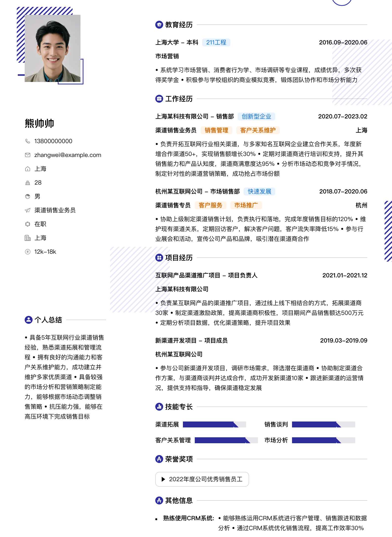Select the 创新型企业 tag
The width and height of the screenshot is (392, 537).
pos(256,116)
